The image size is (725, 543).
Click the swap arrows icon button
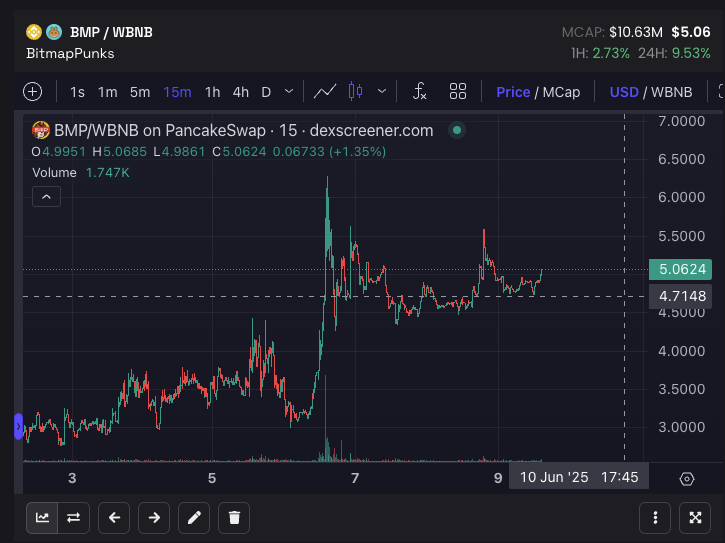(x=74, y=518)
